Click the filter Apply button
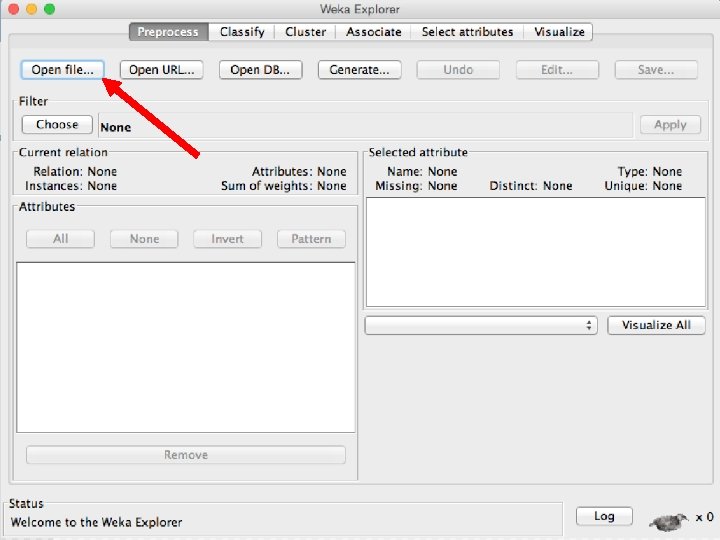 click(670, 124)
